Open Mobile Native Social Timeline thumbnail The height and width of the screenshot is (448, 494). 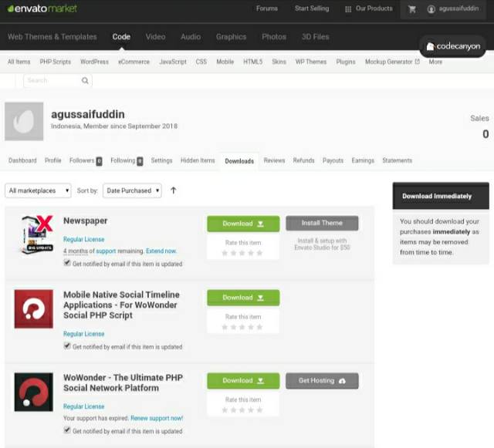click(34, 309)
